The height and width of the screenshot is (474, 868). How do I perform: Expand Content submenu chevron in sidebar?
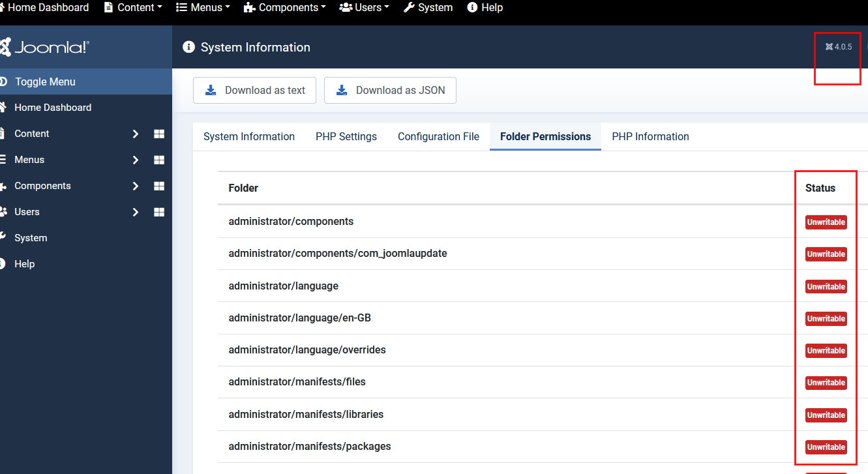click(136, 134)
